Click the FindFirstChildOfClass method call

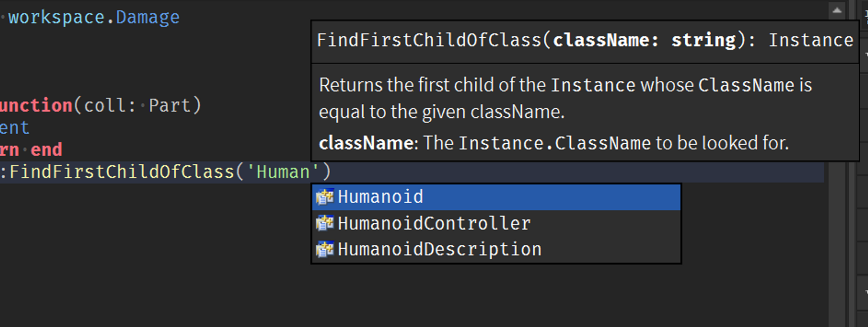click(122, 172)
